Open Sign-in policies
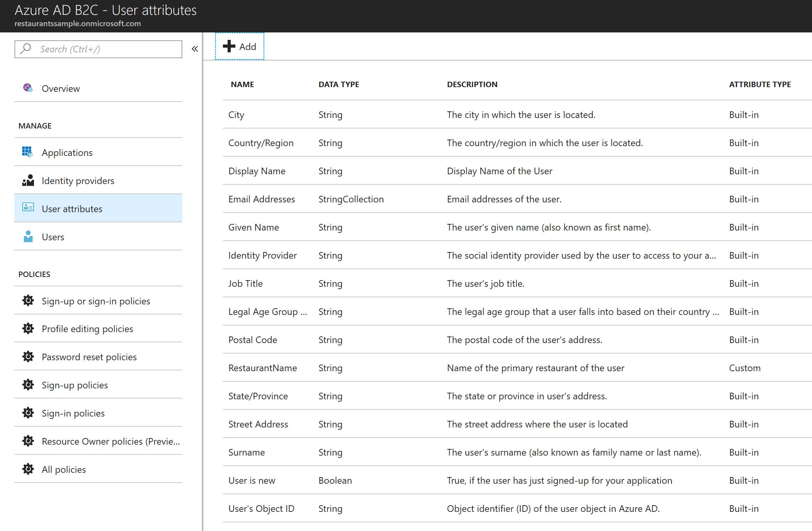 coord(98,413)
